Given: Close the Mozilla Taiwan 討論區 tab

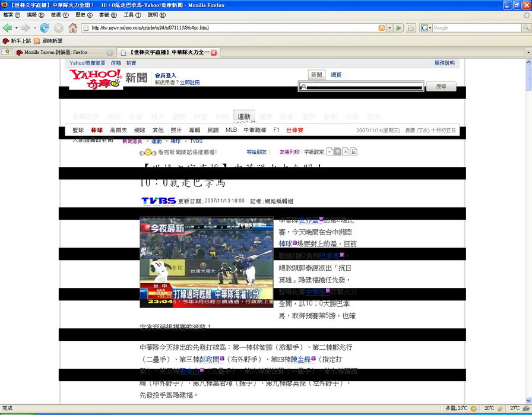Looking at the screenshot, I should (110, 53).
